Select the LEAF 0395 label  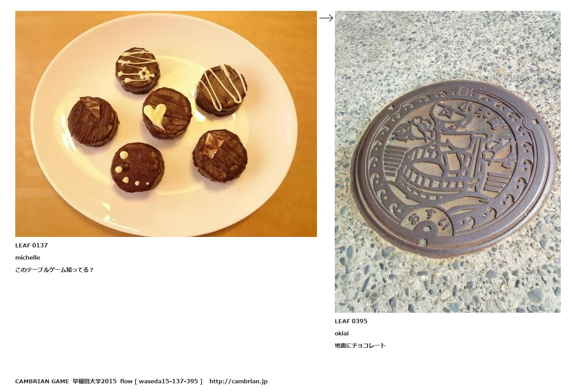[x=351, y=321]
